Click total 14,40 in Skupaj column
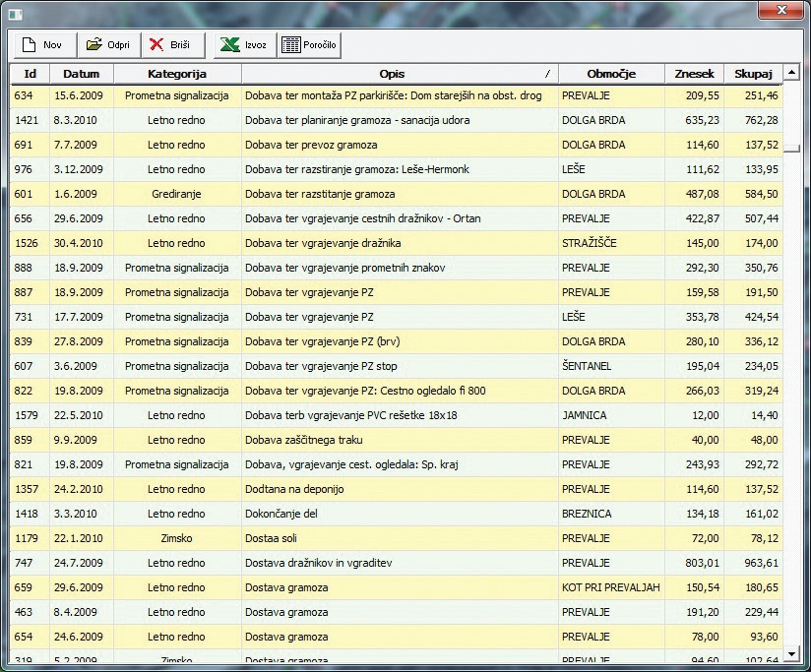The image size is (811, 672). (x=765, y=415)
